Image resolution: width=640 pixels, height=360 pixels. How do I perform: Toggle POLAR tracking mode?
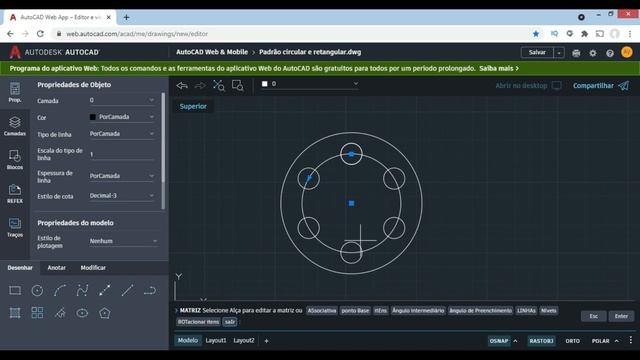[600, 341]
